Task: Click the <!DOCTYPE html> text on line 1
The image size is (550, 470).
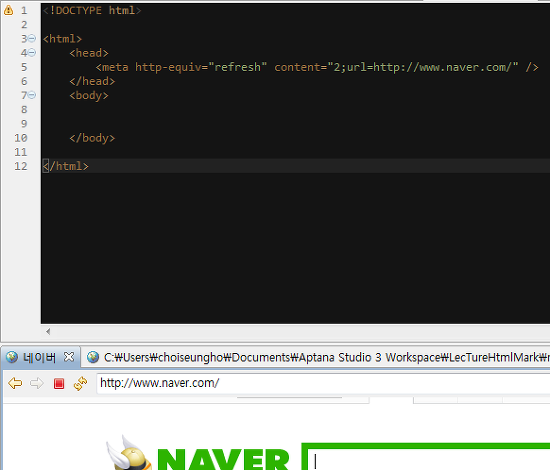Action: [x=92, y=10]
